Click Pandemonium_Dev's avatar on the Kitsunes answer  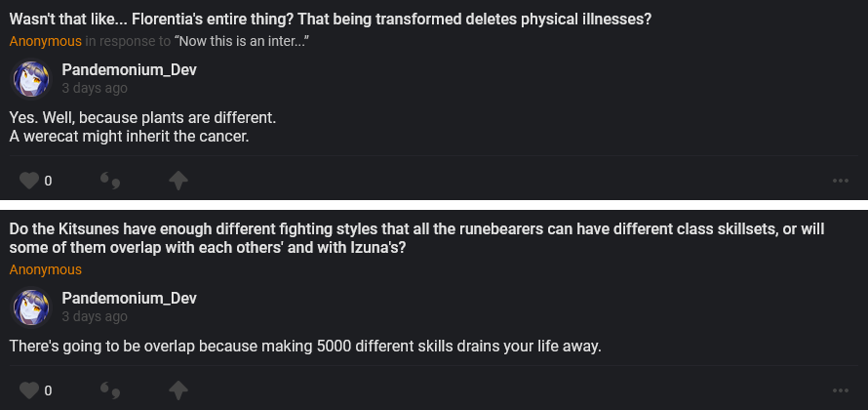(x=30, y=307)
